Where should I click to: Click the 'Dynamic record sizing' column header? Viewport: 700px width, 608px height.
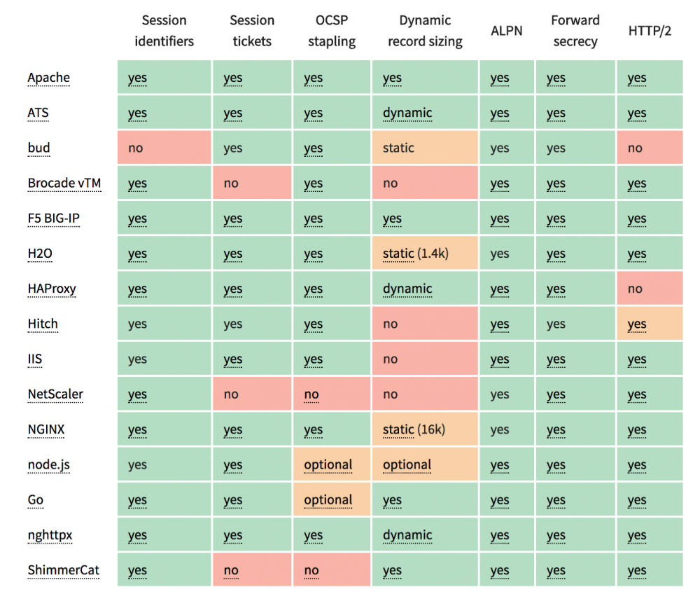click(x=425, y=31)
